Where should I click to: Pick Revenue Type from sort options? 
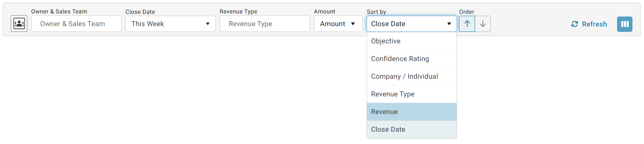click(x=412, y=94)
